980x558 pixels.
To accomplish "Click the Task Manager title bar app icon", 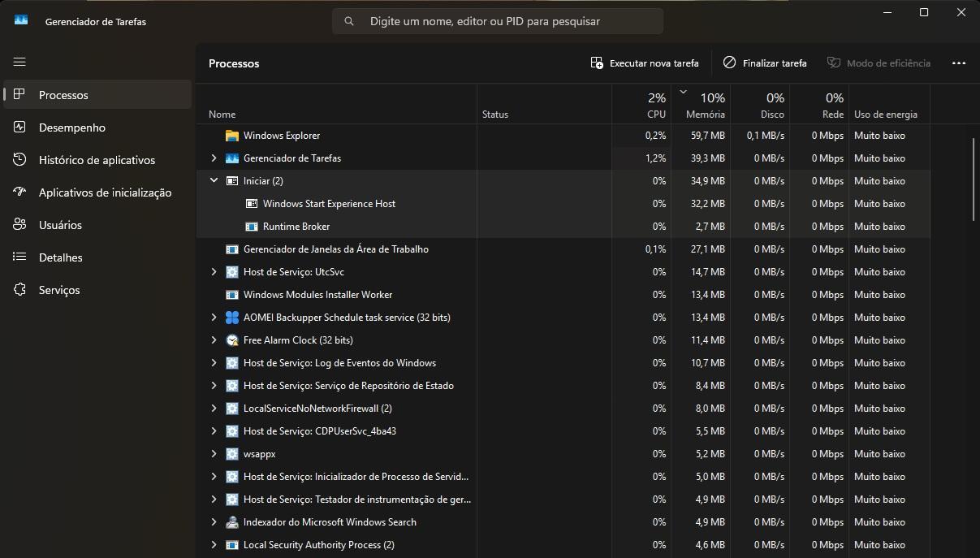I will coord(21,21).
